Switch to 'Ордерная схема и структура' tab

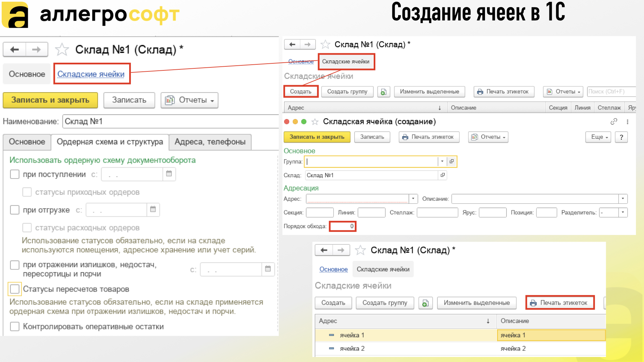click(110, 142)
